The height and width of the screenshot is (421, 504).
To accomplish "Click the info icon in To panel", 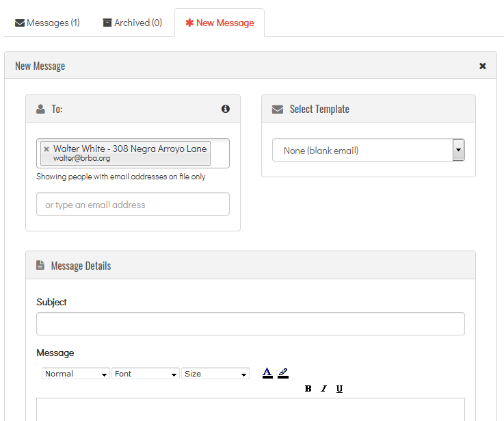I will [226, 109].
